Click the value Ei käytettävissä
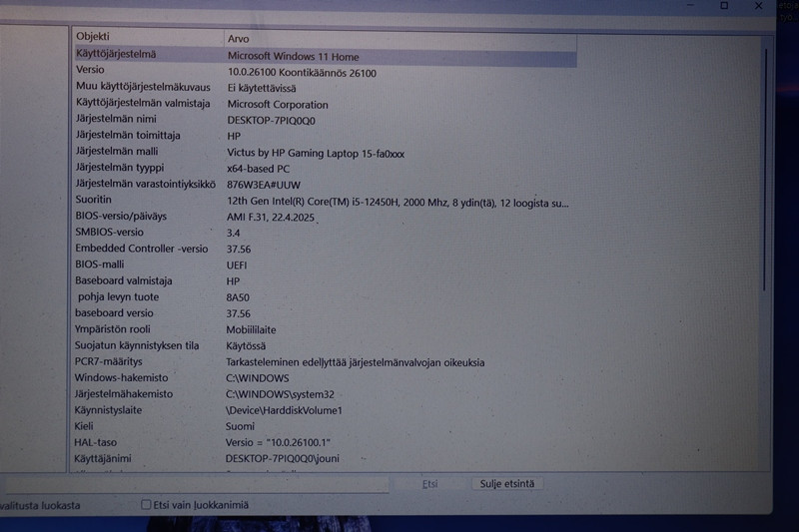This screenshot has width=799, height=532. click(x=262, y=88)
